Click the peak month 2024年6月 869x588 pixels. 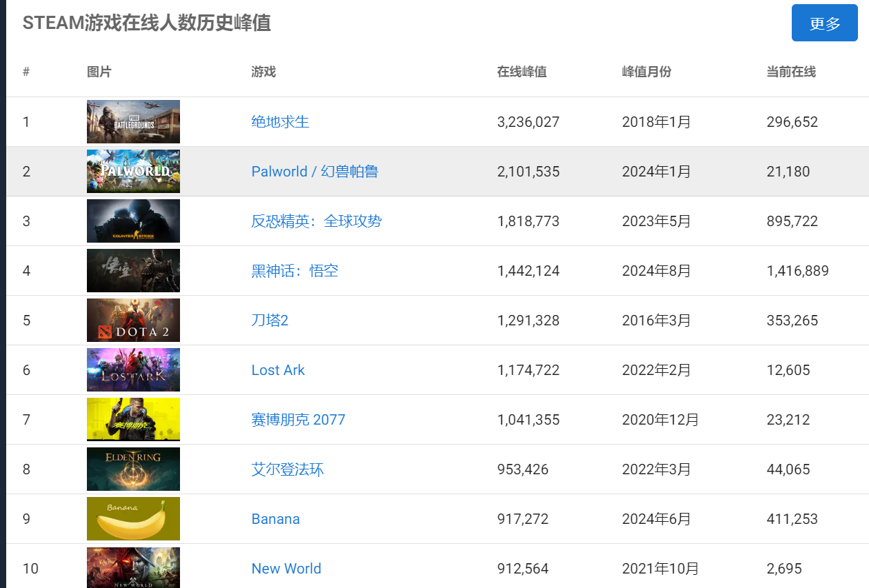tap(657, 519)
